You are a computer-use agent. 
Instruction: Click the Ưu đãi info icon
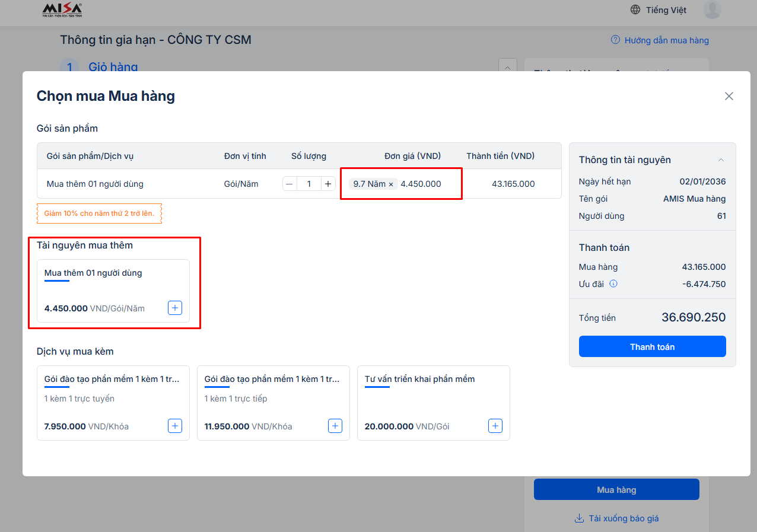pos(613,283)
